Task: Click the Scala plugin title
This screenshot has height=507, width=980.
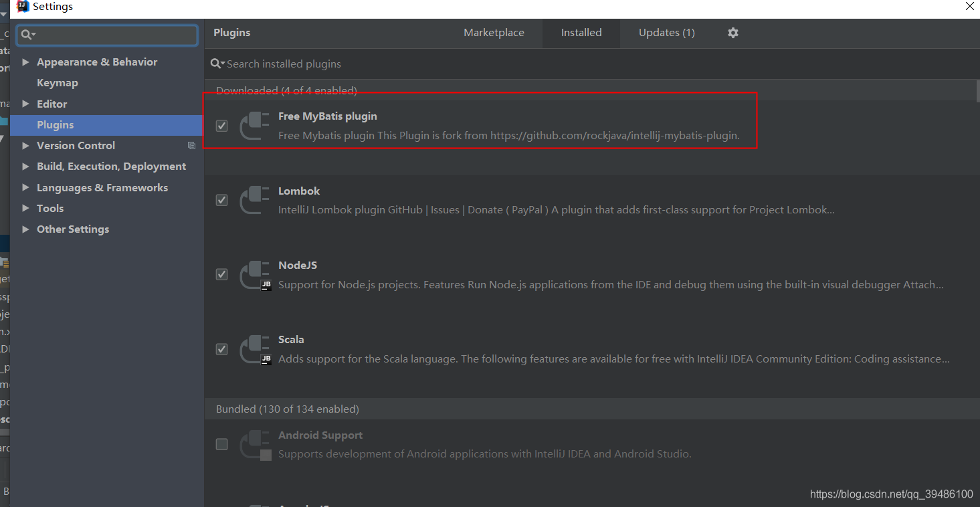Action: pyautogui.click(x=291, y=339)
